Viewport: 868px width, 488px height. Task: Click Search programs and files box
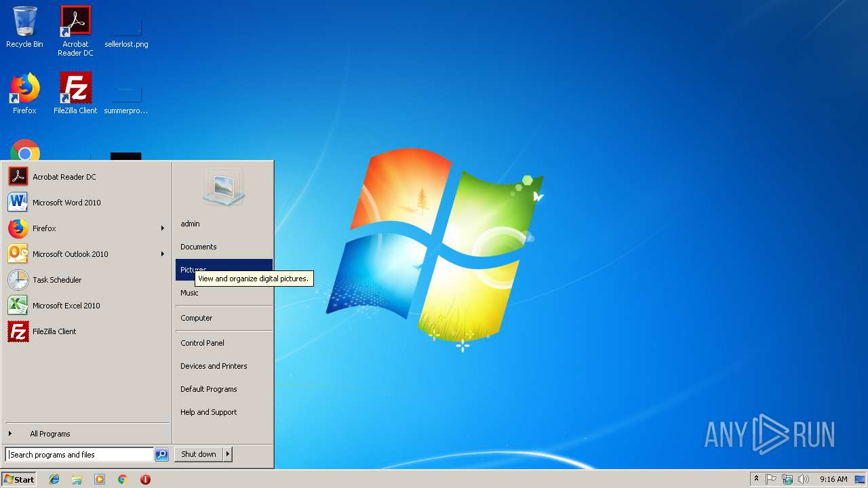click(x=79, y=455)
